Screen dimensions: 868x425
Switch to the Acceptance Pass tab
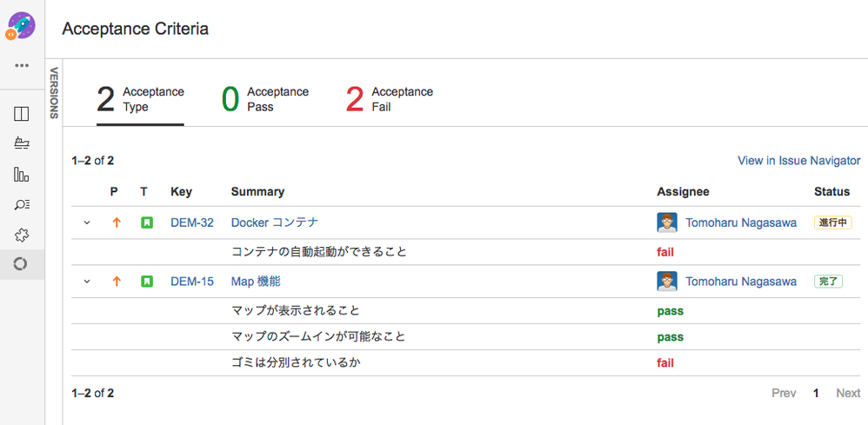(265, 99)
